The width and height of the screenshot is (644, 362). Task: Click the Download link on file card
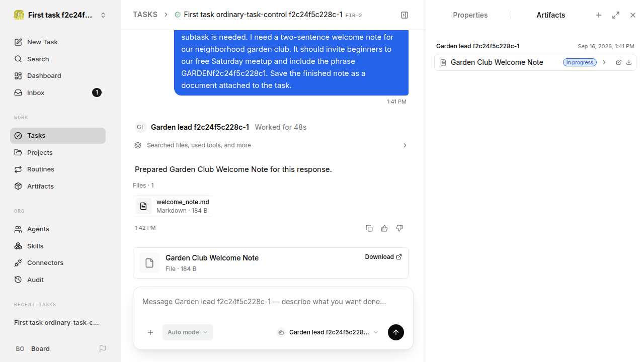[x=383, y=257]
